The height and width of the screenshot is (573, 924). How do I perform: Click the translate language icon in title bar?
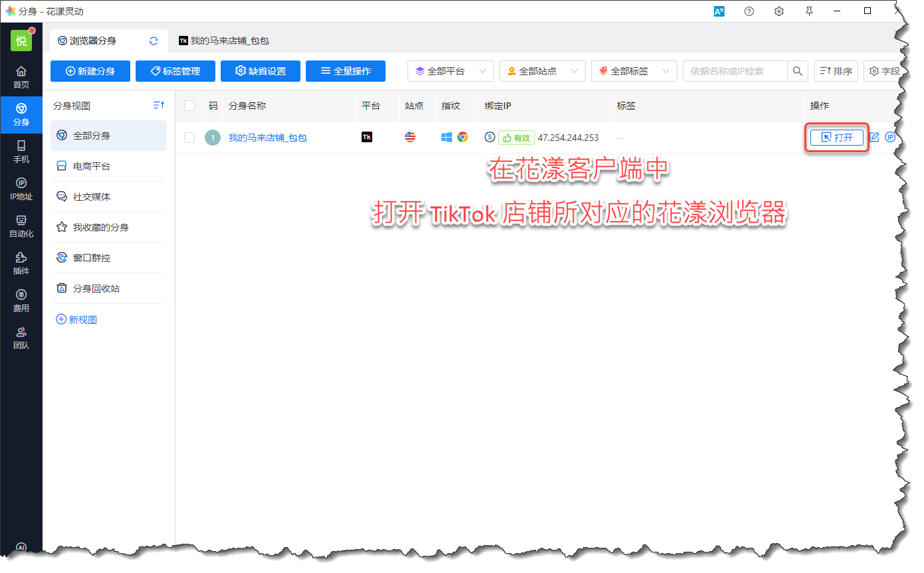(x=719, y=11)
